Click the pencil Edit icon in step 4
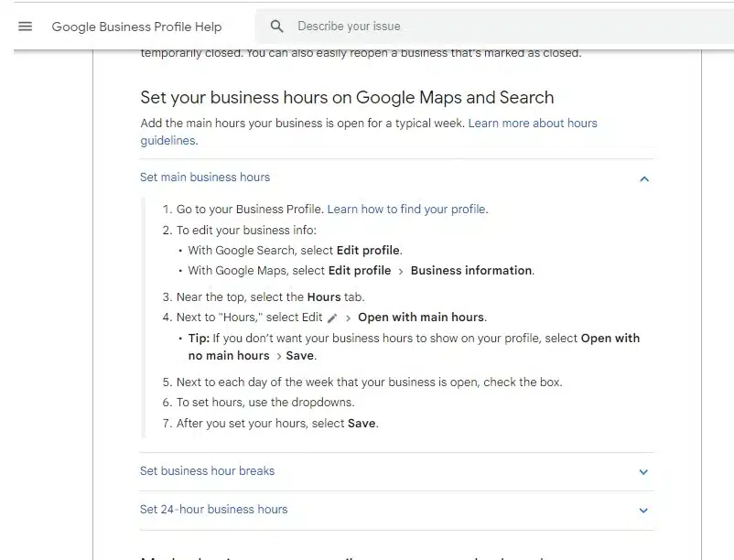 (x=332, y=318)
